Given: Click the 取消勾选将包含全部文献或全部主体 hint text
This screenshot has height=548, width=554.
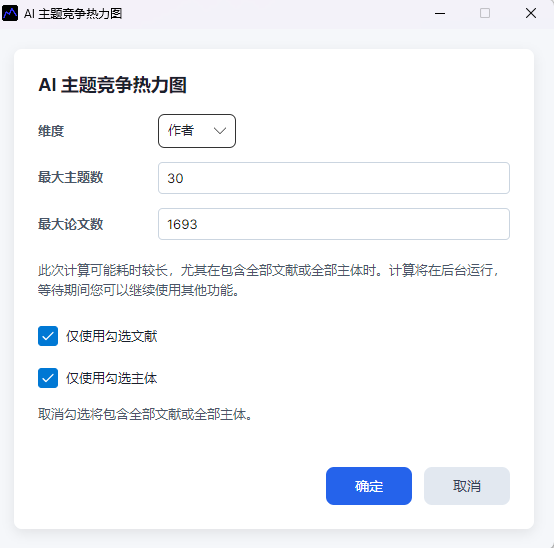Looking at the screenshot, I should point(145,414).
